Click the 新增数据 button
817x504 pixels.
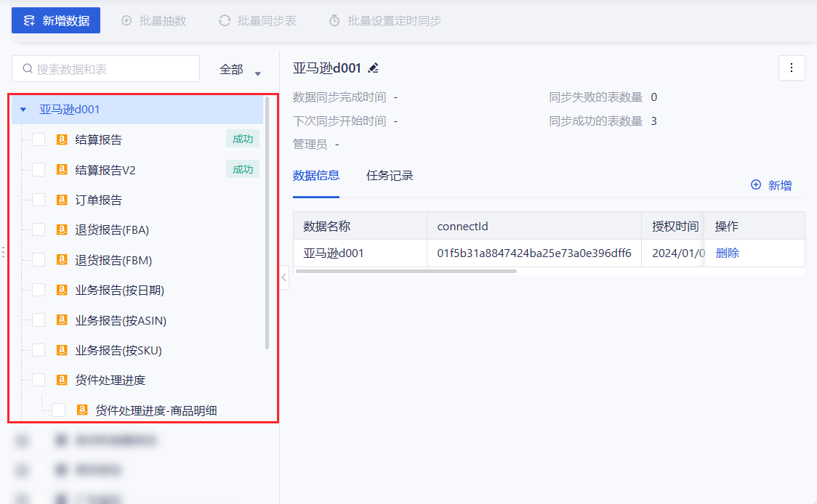pos(56,21)
